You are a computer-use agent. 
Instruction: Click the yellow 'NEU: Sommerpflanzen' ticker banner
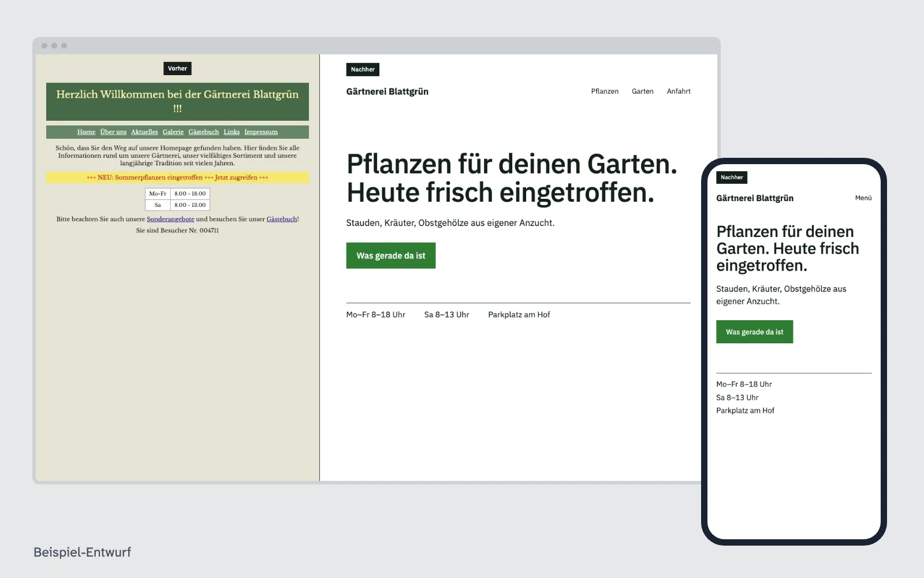pos(177,177)
